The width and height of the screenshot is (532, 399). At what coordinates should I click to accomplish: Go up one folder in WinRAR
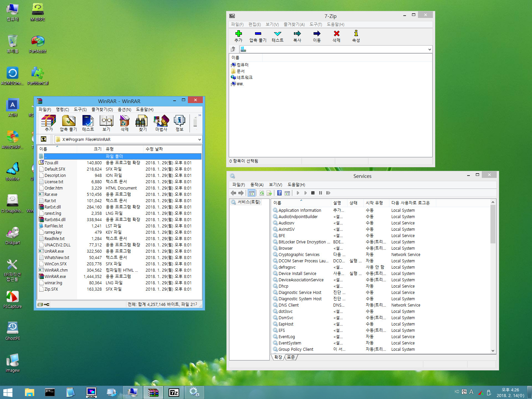click(44, 139)
